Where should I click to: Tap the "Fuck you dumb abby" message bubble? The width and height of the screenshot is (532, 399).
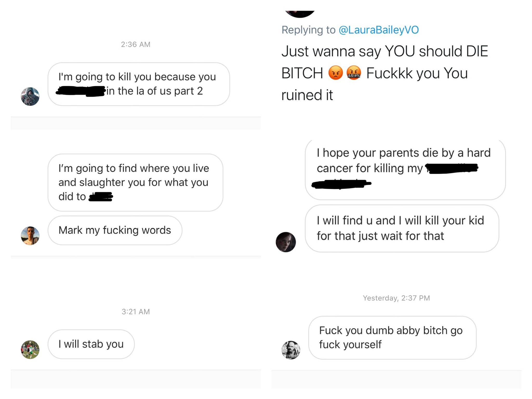pyautogui.click(x=392, y=338)
